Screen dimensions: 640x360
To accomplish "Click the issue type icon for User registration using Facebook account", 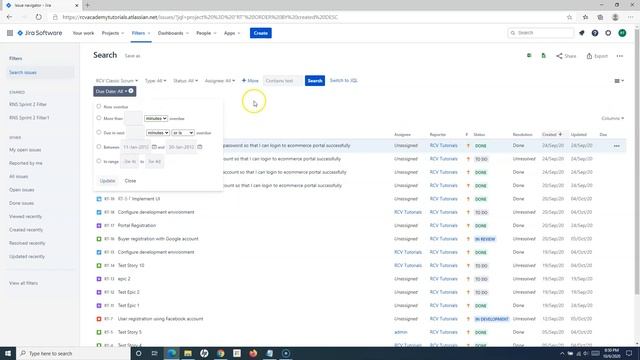I will (99, 319).
